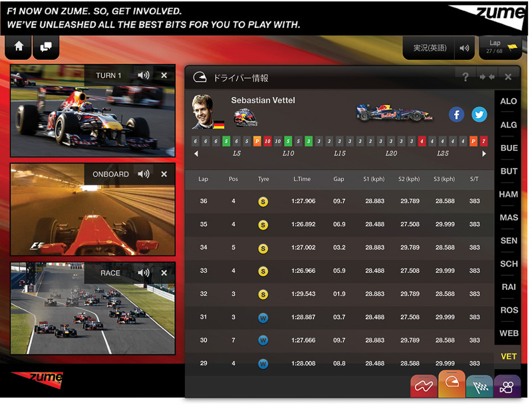
Task: Select driver SCH in sidebar
Action: pyautogui.click(x=508, y=264)
